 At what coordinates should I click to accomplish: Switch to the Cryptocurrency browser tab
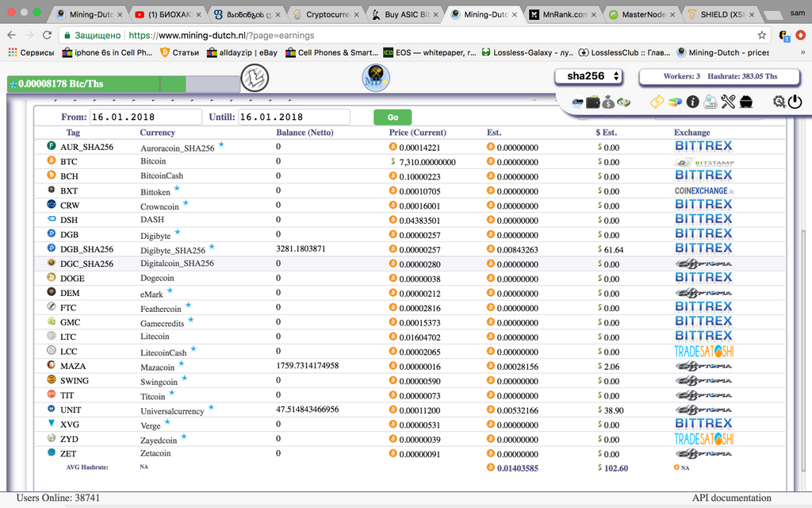tap(326, 14)
